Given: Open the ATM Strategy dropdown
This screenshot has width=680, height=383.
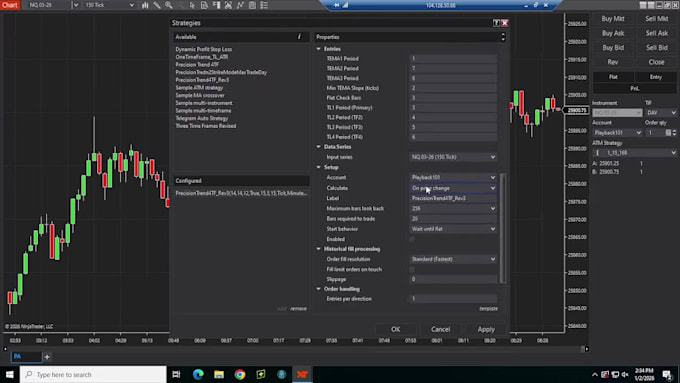Looking at the screenshot, I should 634,153.
